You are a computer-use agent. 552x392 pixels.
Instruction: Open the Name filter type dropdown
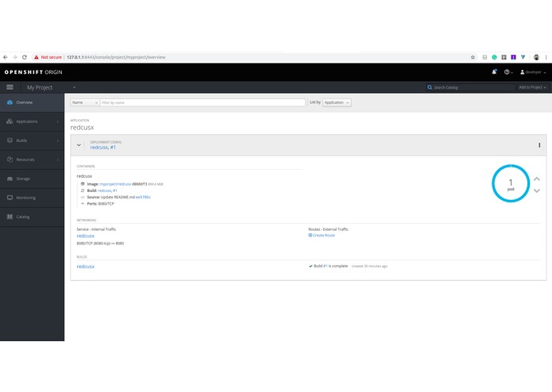click(85, 102)
